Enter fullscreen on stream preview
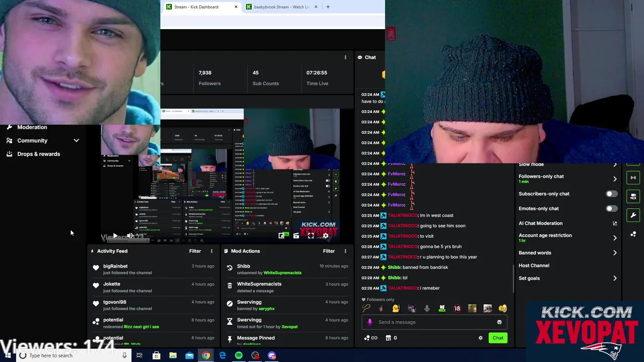The width and height of the screenshot is (644, 362). [x=311, y=235]
